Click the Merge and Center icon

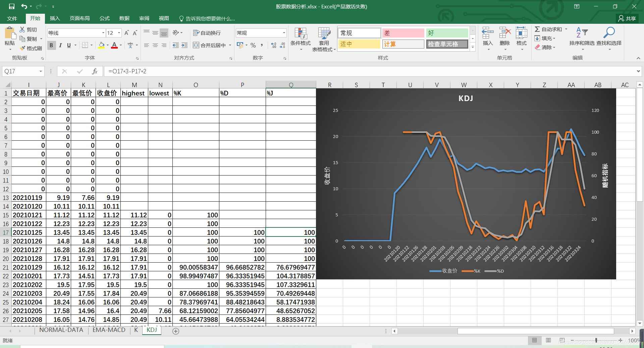[196, 45]
